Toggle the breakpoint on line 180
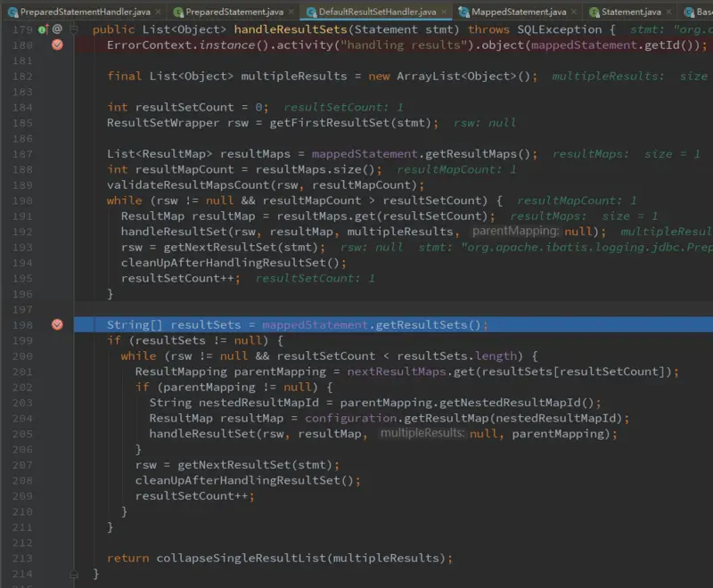Viewport: 713px width, 588px height. pyautogui.click(x=57, y=45)
